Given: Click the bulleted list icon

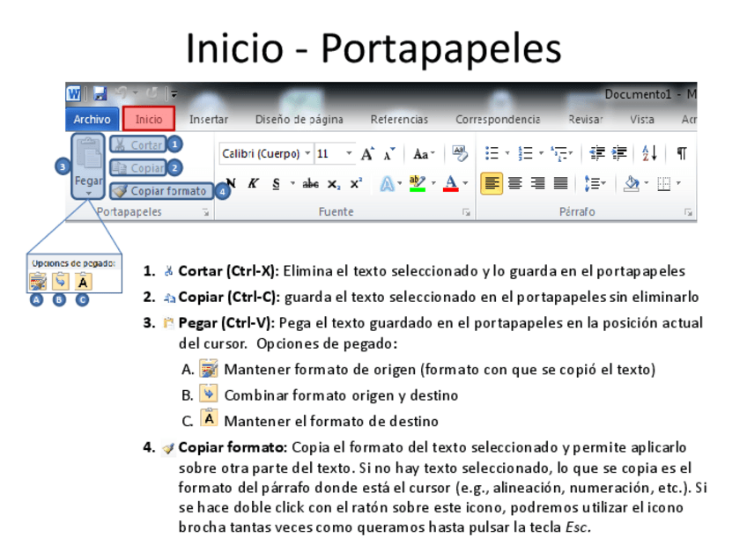Looking at the screenshot, I should [492, 153].
